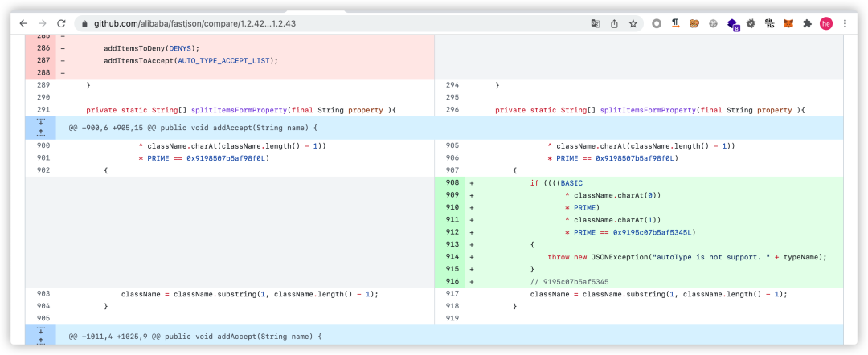Open the cookie extension icon

click(x=694, y=24)
